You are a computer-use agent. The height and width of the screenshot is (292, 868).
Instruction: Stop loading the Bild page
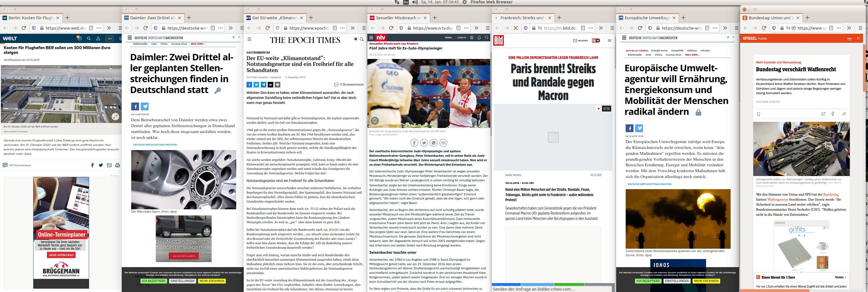point(515,28)
